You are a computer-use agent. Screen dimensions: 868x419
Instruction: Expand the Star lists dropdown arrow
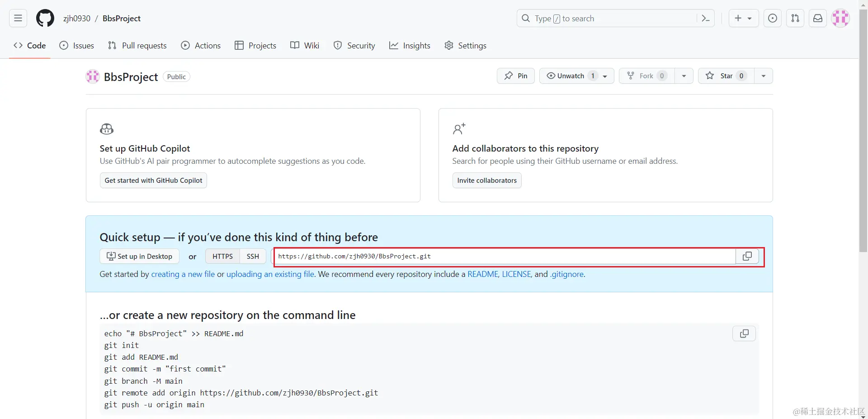764,76
